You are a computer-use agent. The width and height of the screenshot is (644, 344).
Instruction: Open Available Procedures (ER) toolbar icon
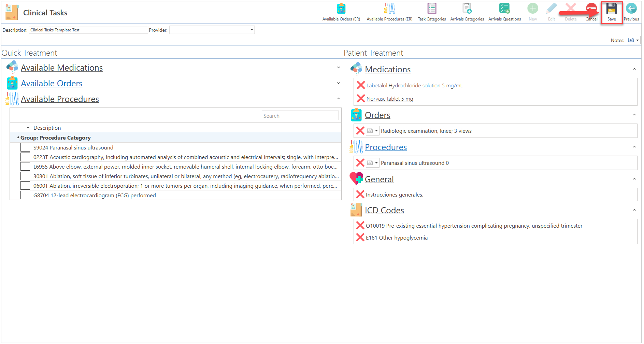tap(389, 9)
